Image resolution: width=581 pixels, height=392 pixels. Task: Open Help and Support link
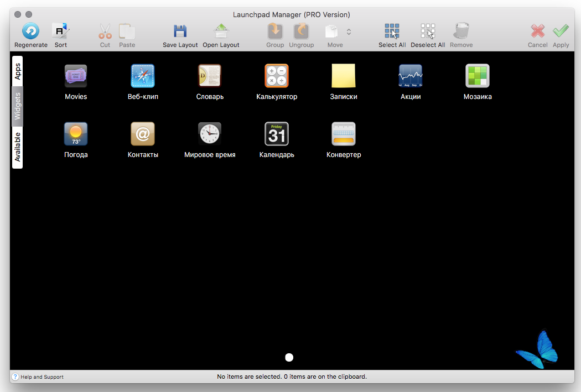pyautogui.click(x=42, y=377)
